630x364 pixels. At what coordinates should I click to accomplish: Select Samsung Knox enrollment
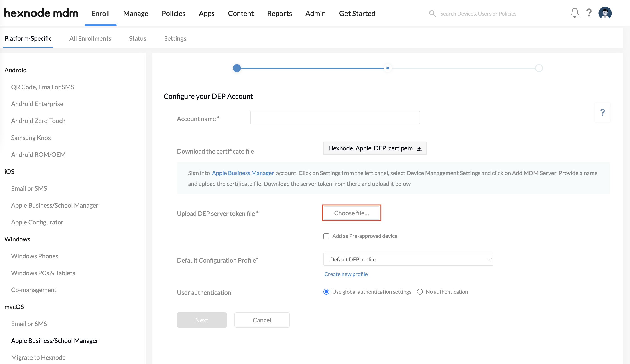click(31, 138)
